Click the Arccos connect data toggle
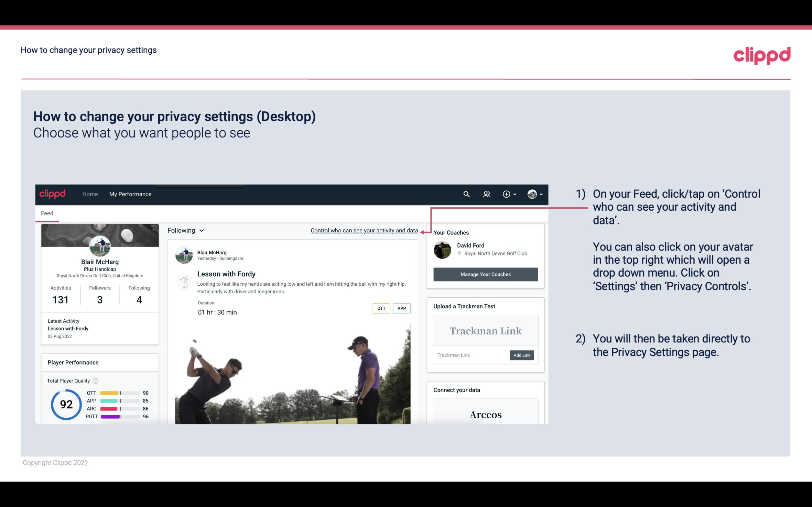The image size is (812, 507). [x=485, y=415]
